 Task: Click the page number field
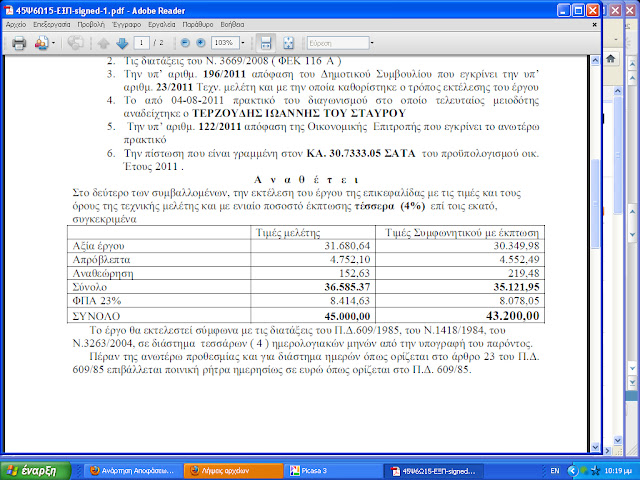(x=142, y=42)
